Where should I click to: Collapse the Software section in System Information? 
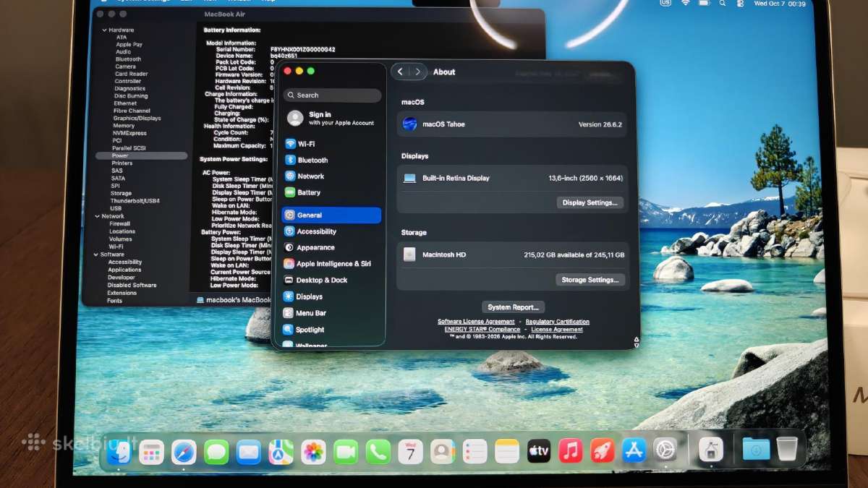click(x=95, y=254)
